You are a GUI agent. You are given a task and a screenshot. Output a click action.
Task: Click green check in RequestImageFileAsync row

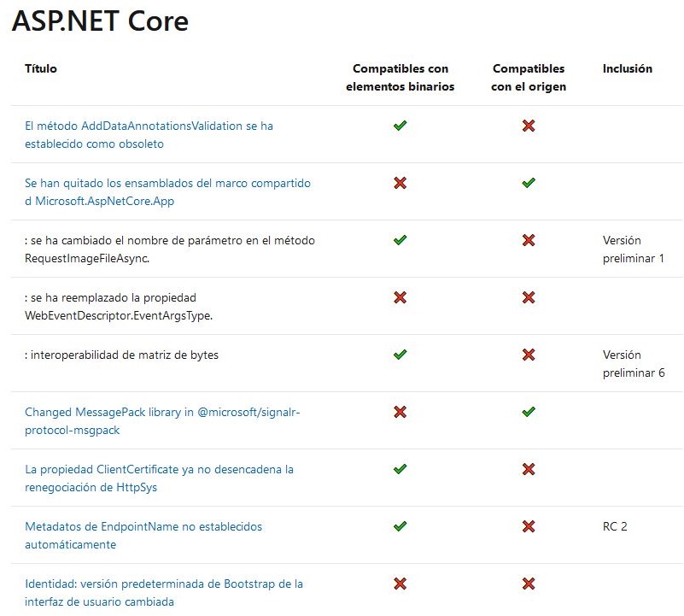click(x=400, y=240)
